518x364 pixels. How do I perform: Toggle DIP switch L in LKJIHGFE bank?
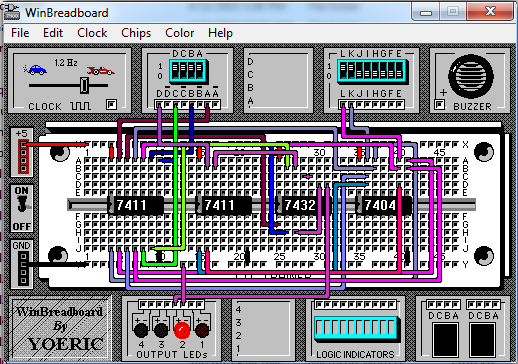tap(343, 71)
